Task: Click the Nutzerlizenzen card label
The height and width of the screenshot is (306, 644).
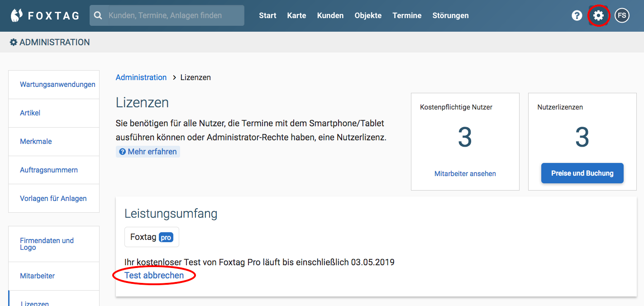Action: (x=560, y=107)
